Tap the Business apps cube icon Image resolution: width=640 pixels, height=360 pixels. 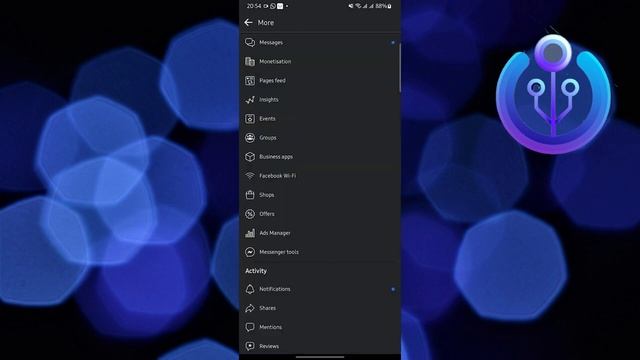pos(250,157)
